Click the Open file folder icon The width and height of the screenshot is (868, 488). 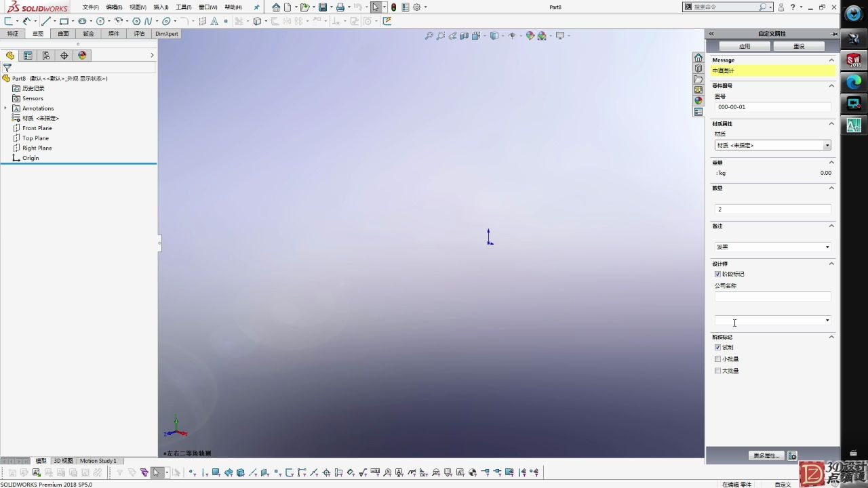[x=304, y=7]
